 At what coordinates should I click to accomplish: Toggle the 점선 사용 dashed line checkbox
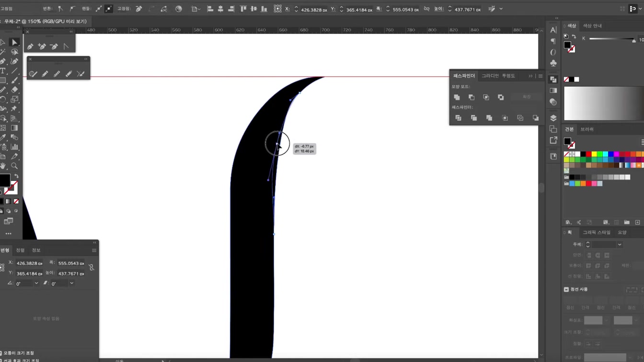566,289
